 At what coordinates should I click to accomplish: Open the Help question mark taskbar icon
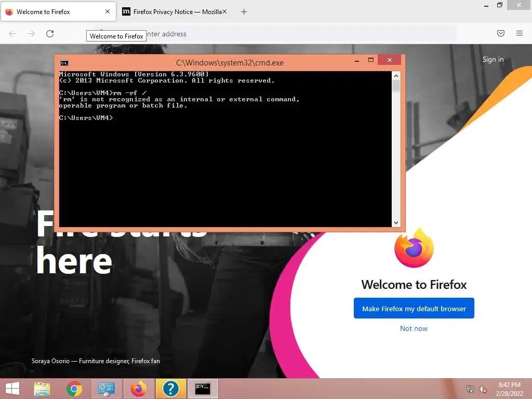[170, 389]
